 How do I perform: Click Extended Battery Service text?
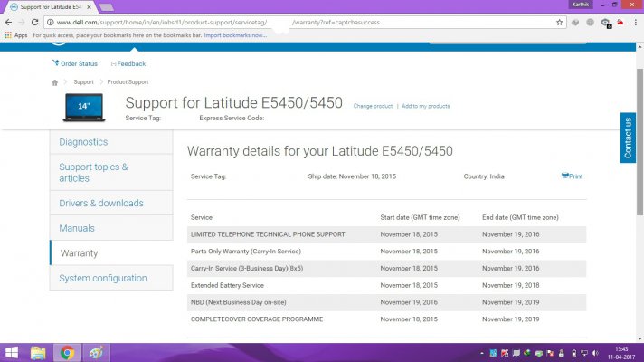tap(227, 285)
